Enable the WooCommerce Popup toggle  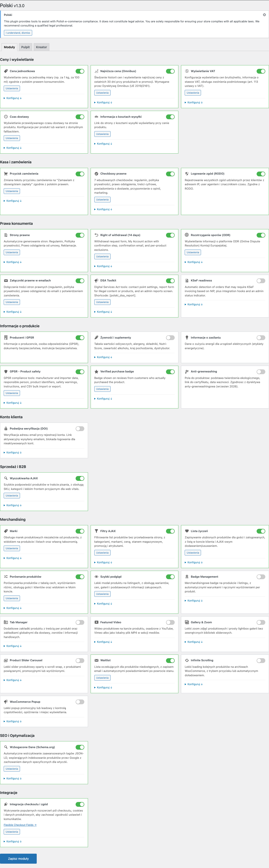pyautogui.click(x=80, y=702)
